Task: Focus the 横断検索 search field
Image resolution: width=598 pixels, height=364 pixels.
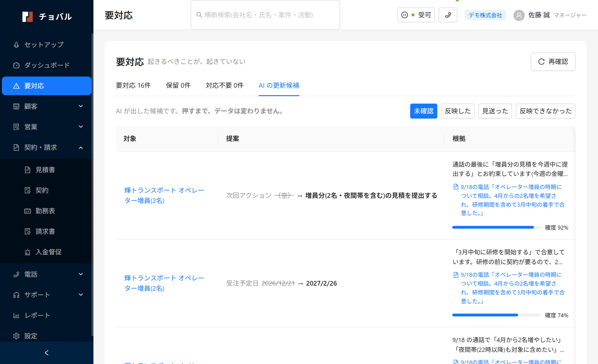Action: [265, 15]
